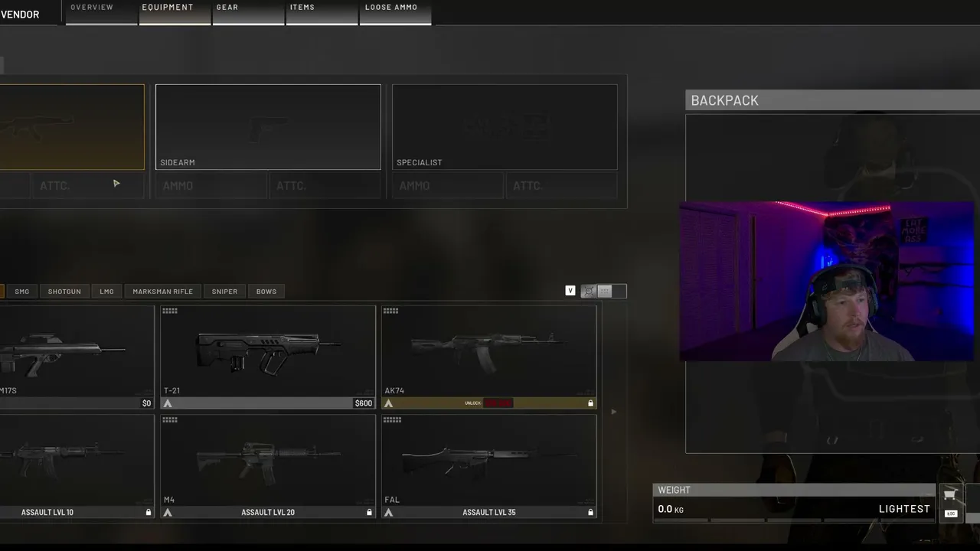The width and height of the screenshot is (980, 551).
Task: Filter weapons by LMG
Action: click(106, 292)
